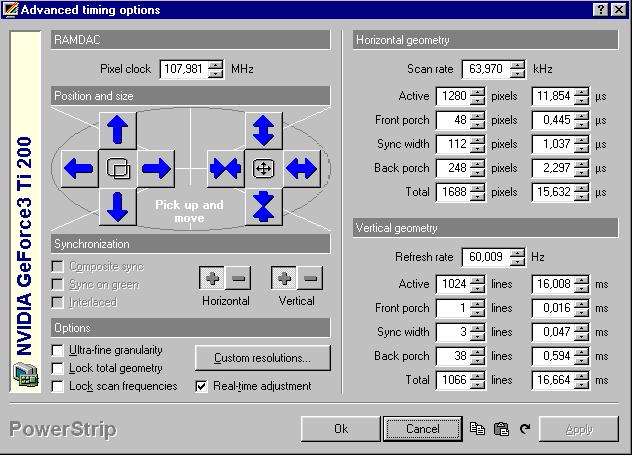Enable Ultra-fine granularity checkbox

[58, 351]
